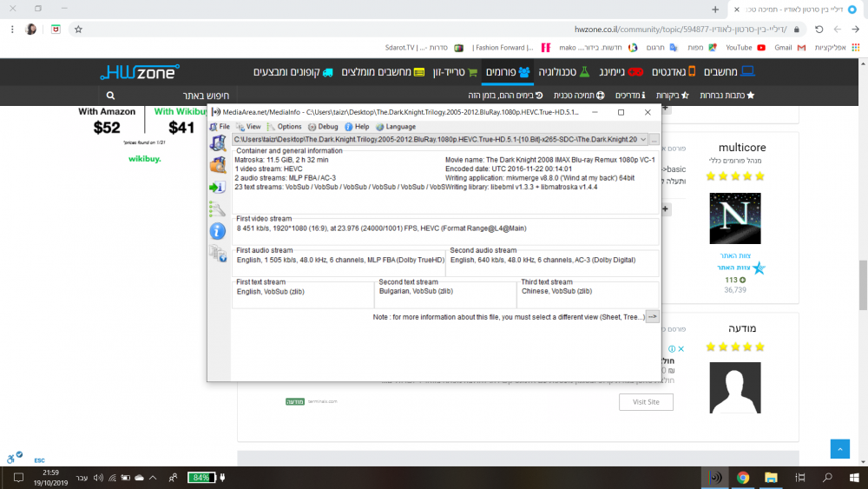Screen dimensions: 868x489
Task: Open the File menu in MediaInfo
Action: [x=220, y=127]
